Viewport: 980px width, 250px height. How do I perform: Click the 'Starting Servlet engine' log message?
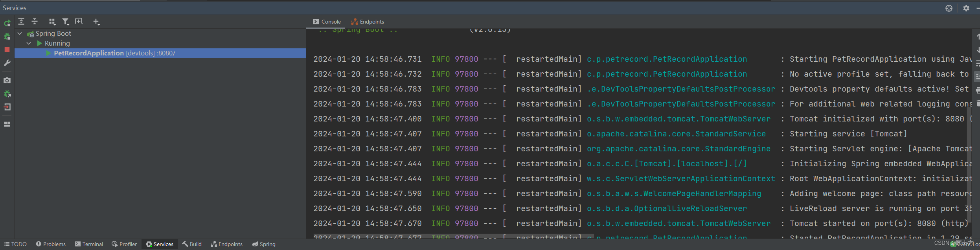[x=881, y=149]
